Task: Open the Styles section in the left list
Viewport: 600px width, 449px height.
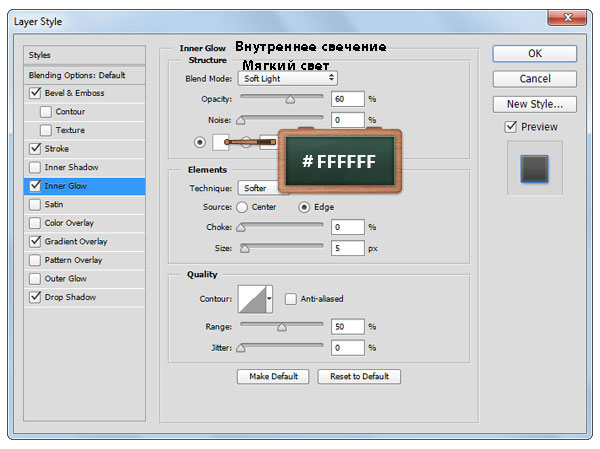Action: pyautogui.click(x=84, y=55)
